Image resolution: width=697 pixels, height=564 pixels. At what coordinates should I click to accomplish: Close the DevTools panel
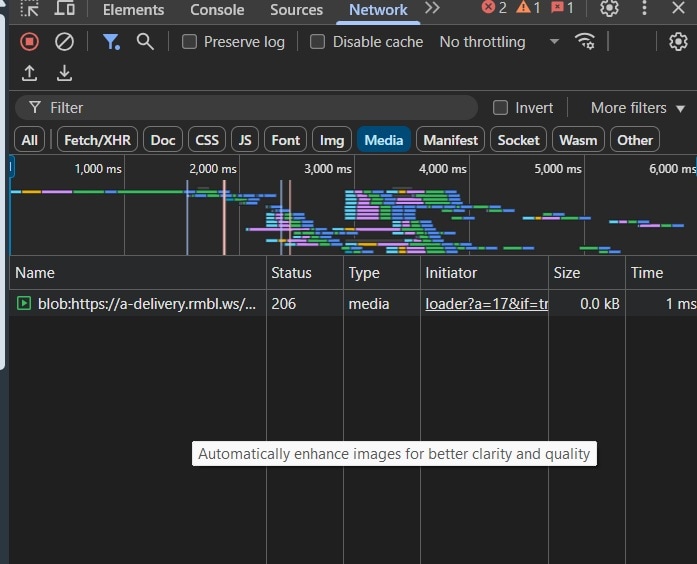(x=678, y=8)
